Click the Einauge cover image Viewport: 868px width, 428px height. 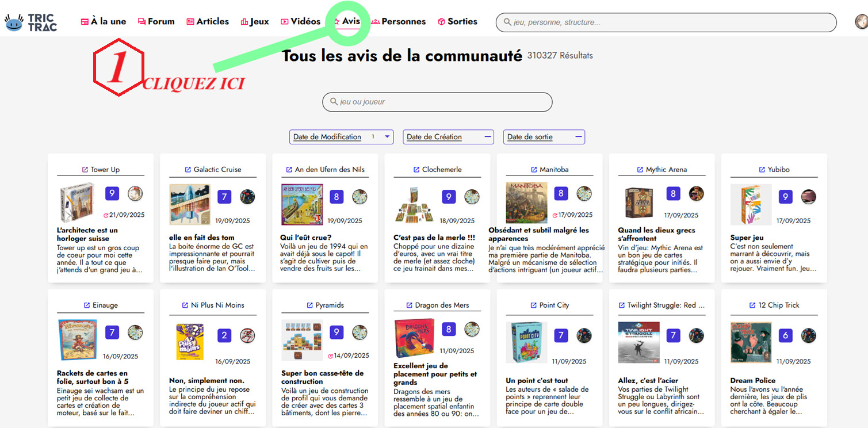tap(78, 340)
